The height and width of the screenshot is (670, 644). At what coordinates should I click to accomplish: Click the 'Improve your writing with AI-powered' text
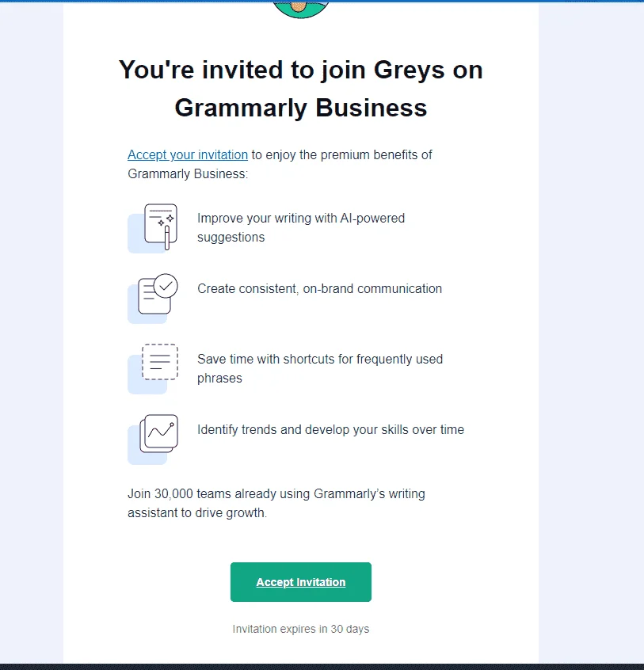[301, 219]
